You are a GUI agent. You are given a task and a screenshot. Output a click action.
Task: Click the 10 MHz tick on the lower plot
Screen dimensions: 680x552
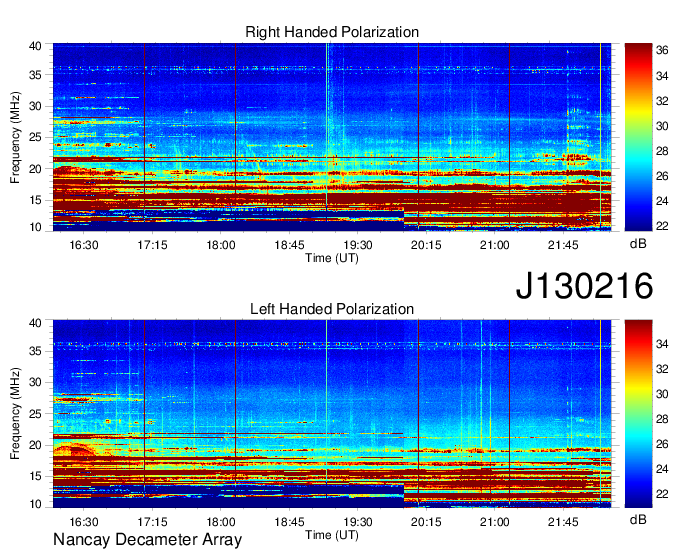[x=36, y=504]
